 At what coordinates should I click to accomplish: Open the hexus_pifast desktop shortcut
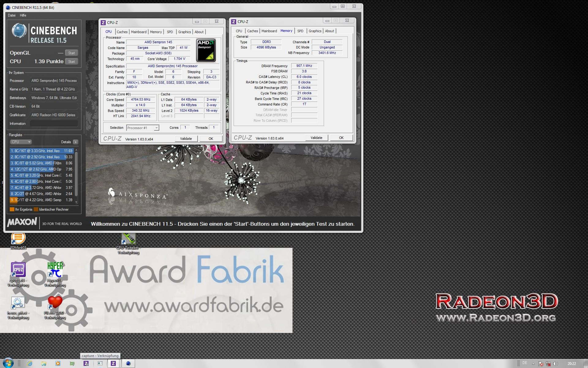[18, 308]
